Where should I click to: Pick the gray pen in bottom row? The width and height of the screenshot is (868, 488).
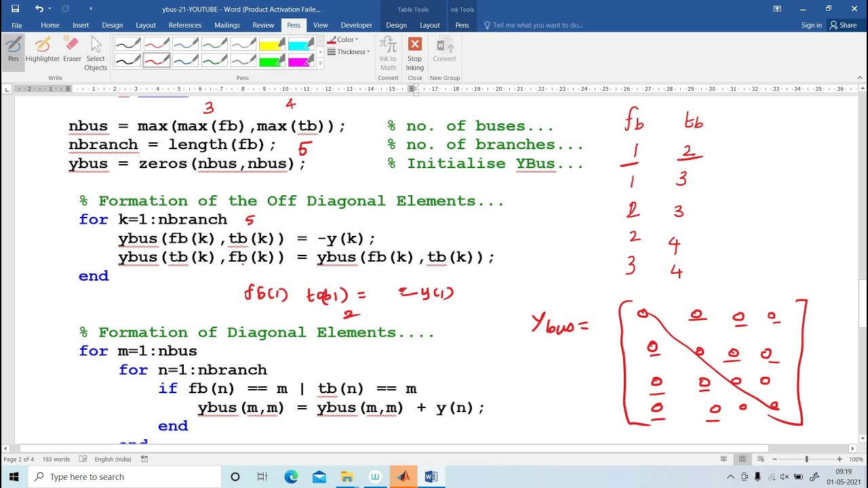point(243,60)
